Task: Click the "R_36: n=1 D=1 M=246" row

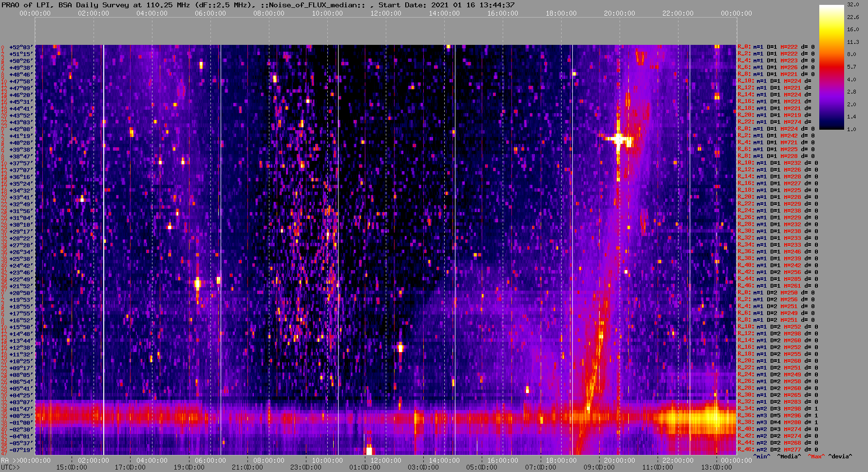Action: pyautogui.click(x=778, y=252)
